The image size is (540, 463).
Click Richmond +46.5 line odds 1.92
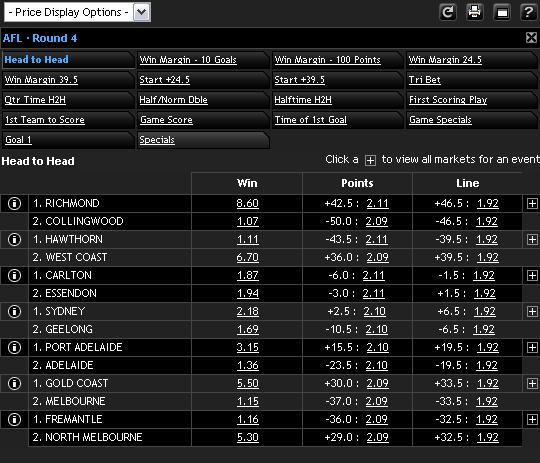488,203
